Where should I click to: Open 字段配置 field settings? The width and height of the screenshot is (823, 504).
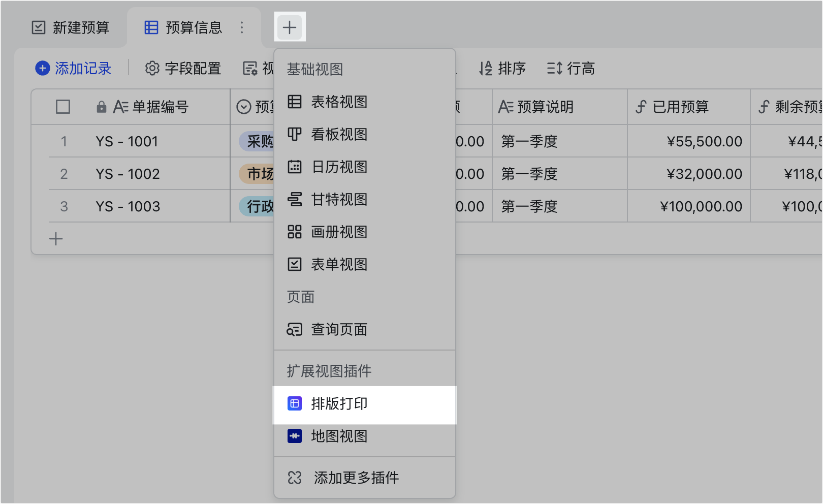[183, 68]
